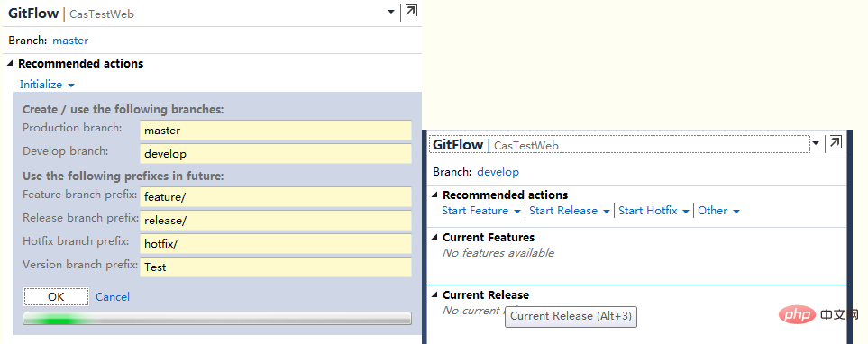Screen dimensions: 868x344
Task: Edit the Production branch field
Action: (x=276, y=131)
